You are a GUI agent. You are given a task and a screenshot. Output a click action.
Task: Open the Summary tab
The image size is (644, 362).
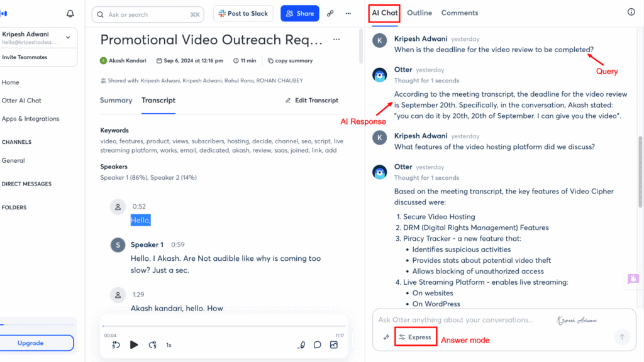[116, 100]
